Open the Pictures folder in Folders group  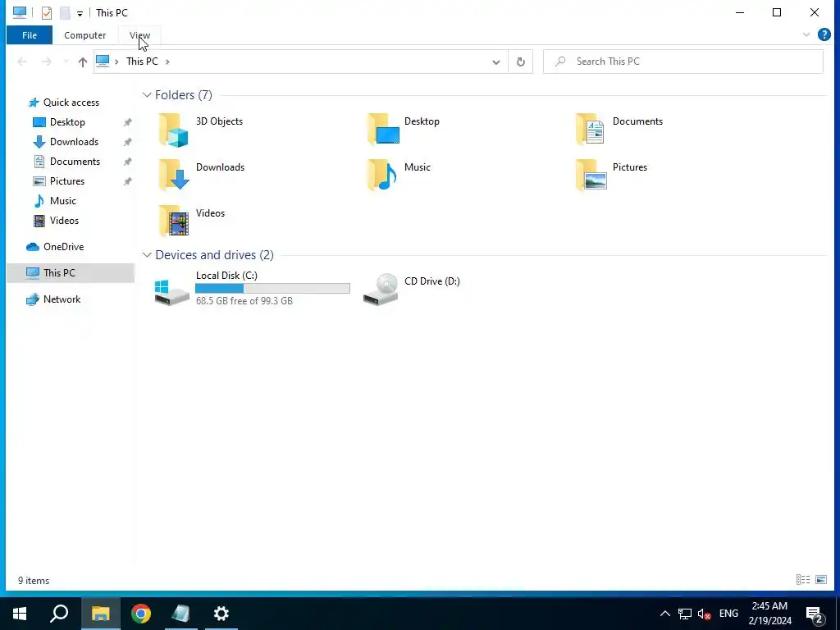coord(591,176)
